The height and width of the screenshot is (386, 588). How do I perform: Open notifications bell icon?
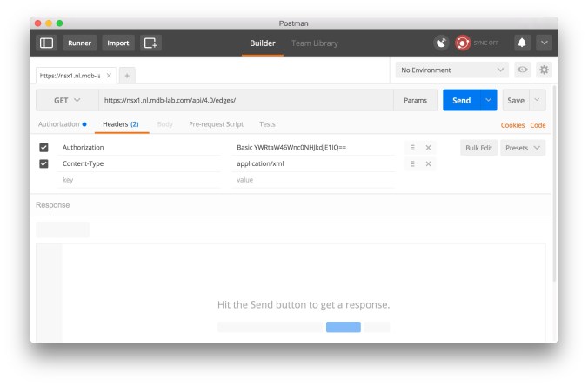coord(522,43)
